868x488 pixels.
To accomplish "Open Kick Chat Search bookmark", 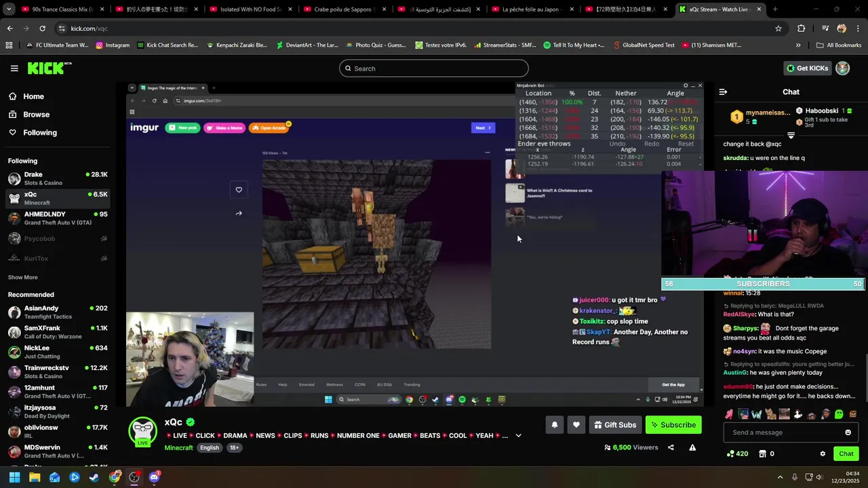I will 167,45.
